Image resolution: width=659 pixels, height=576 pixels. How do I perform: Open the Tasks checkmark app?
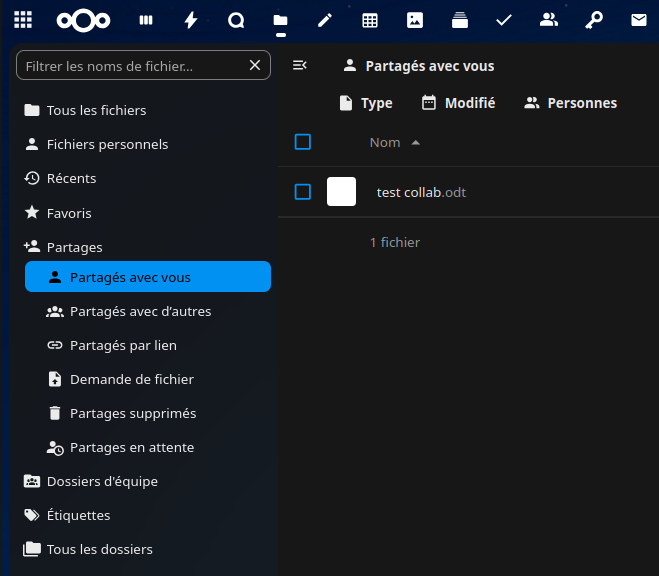[x=504, y=20]
